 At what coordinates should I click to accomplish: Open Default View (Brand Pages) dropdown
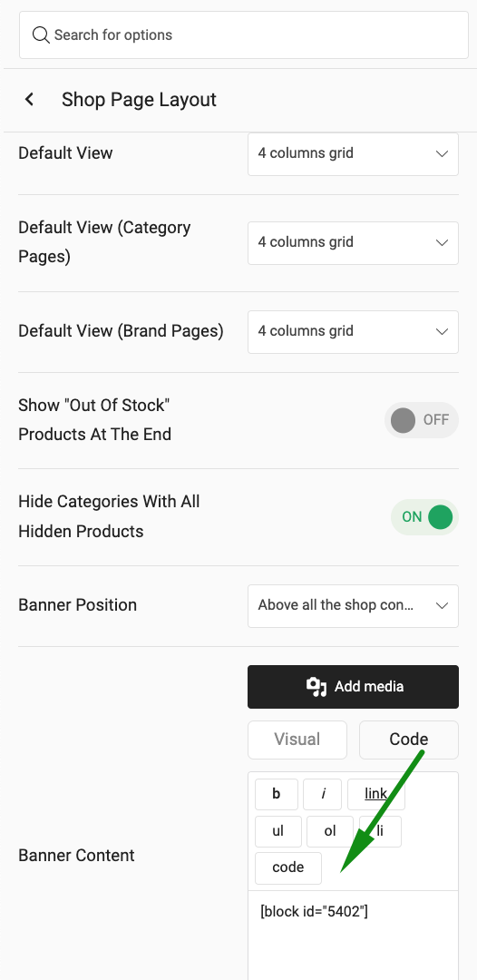pos(353,332)
